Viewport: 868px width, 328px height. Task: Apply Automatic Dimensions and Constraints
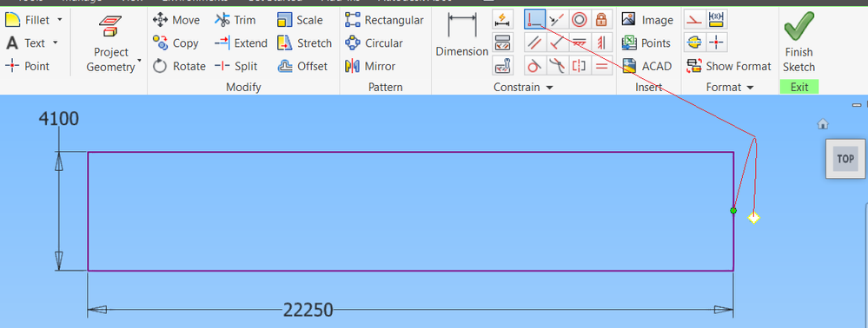[502, 19]
